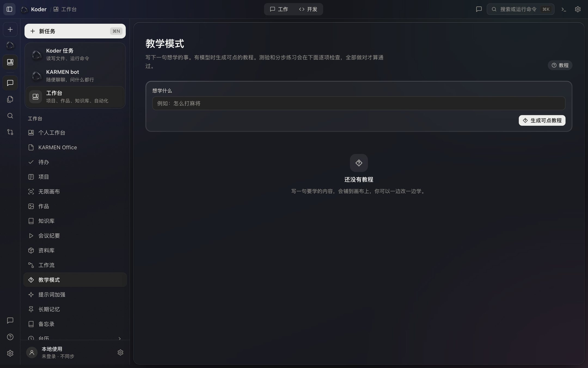
Task: Switch to the 工作 tab
Action: (x=279, y=9)
